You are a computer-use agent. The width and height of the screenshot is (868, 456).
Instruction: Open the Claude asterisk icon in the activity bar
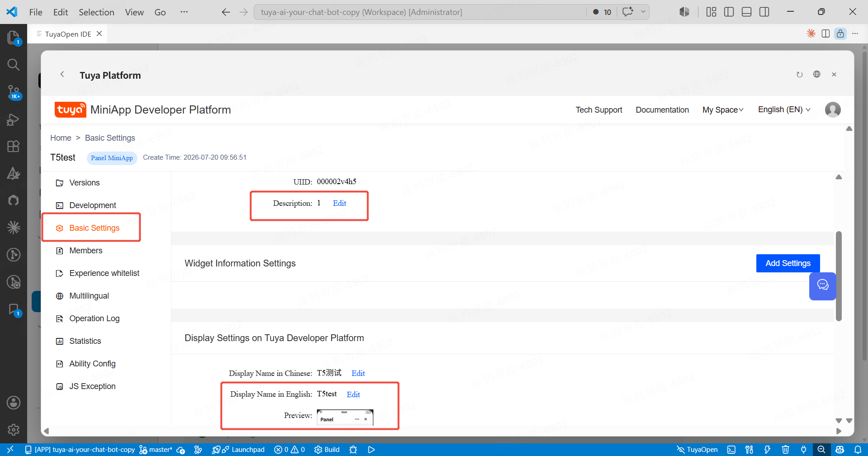click(x=14, y=227)
